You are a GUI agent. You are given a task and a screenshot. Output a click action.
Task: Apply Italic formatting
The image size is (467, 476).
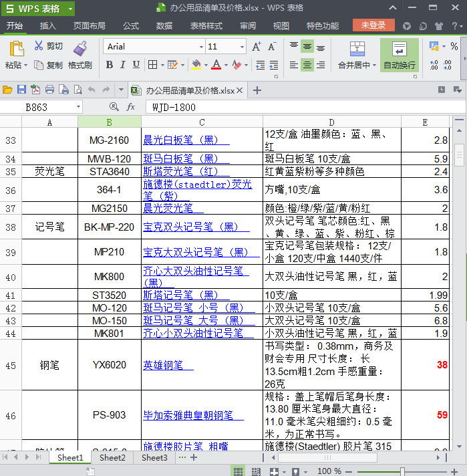tap(122, 65)
